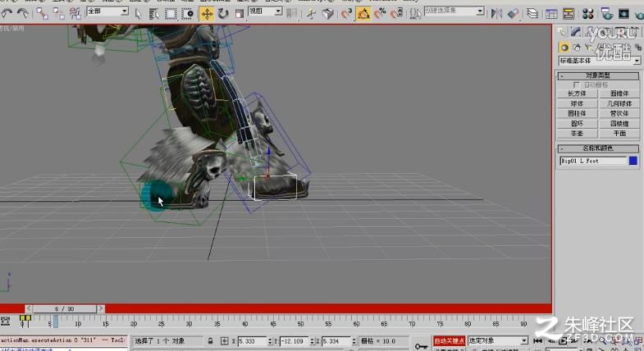
Task: Click the Go to Start playback button
Action: [537, 340]
